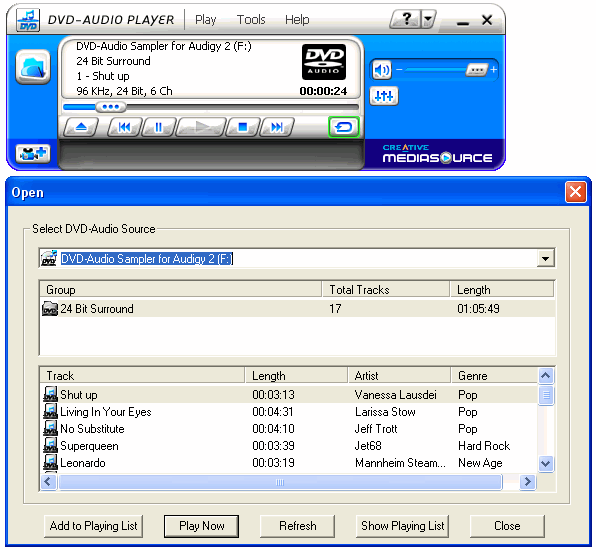Screen dimensions: 596x549
Task: Increase volume with plus sign
Action: pos(493,70)
